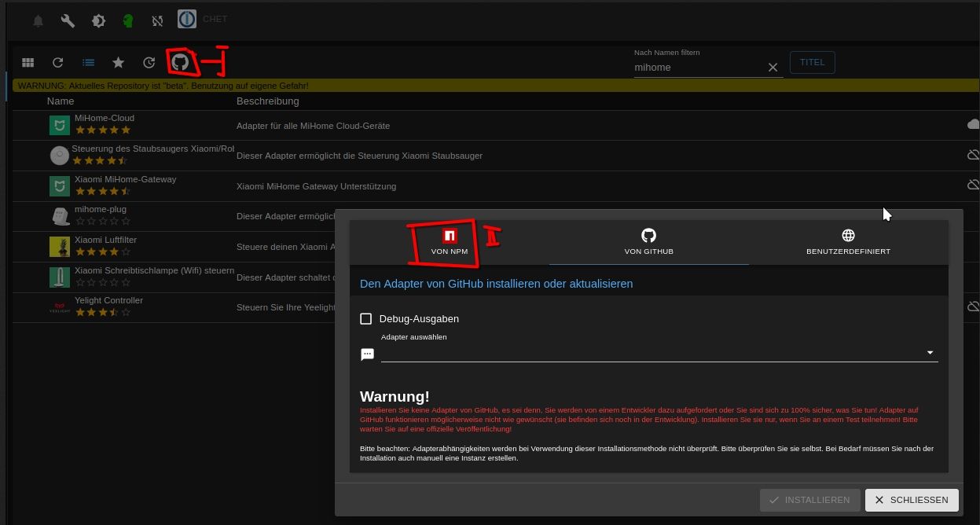Enable the Debug-Ausgaben checkbox
This screenshot has height=525, width=980.
tap(365, 318)
